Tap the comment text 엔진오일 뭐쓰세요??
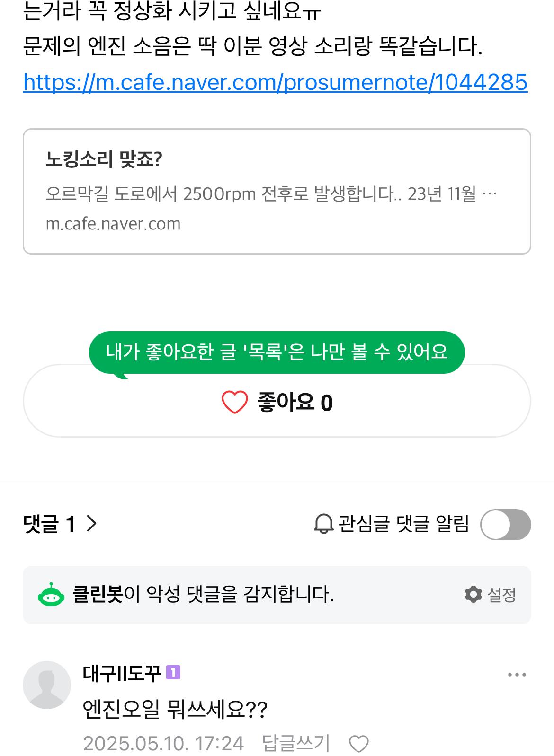Screen dimensions: 554x756 click(x=175, y=710)
